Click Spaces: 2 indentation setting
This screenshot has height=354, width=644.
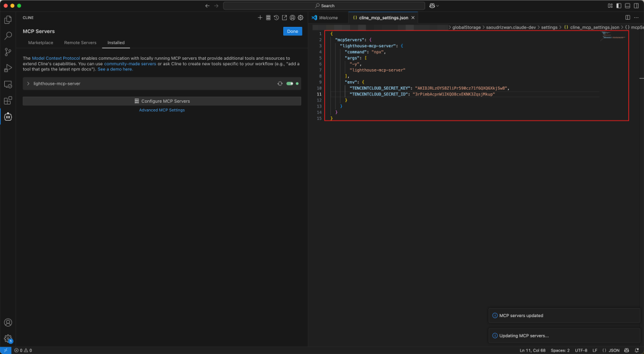[560, 350]
